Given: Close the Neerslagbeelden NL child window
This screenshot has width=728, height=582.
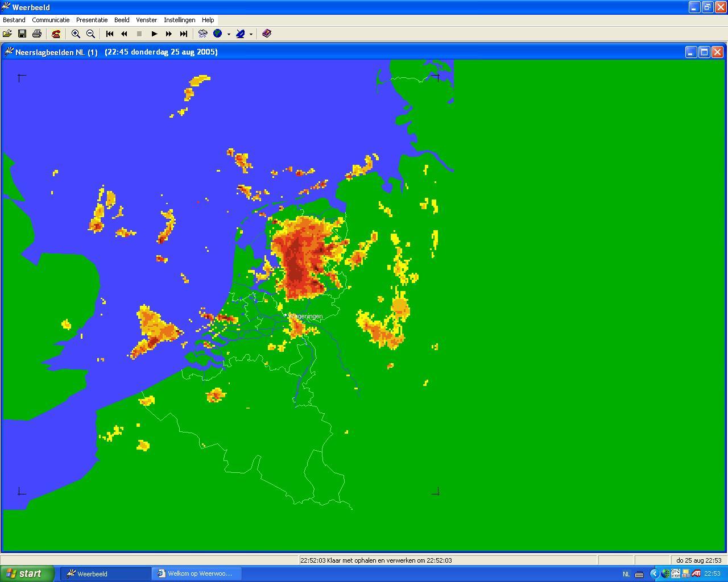Looking at the screenshot, I should 718,52.
